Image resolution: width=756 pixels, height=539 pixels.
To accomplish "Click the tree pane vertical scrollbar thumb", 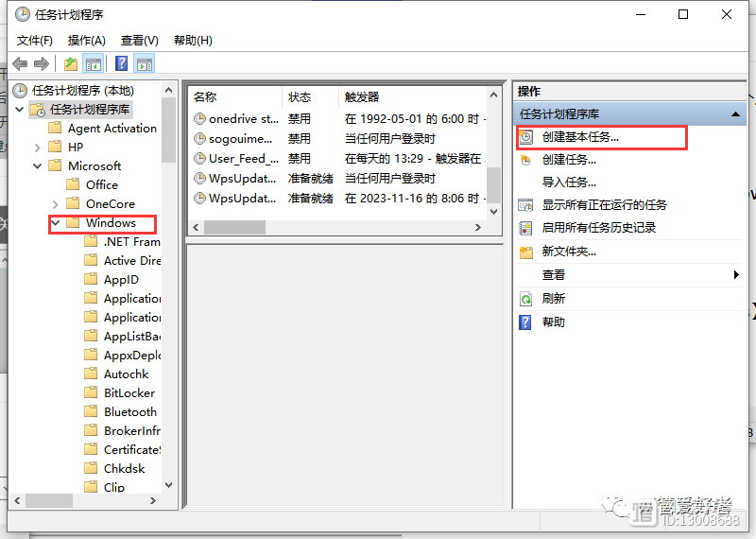I will (168, 130).
